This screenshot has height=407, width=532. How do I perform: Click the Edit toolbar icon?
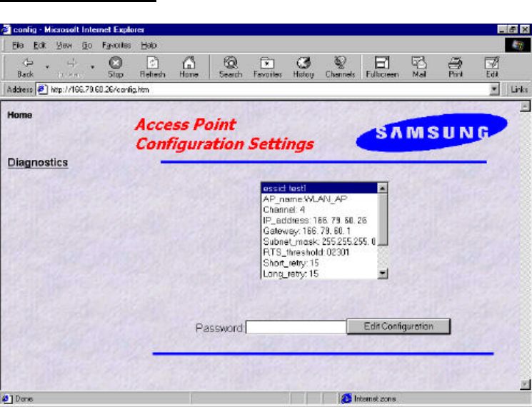(x=491, y=63)
